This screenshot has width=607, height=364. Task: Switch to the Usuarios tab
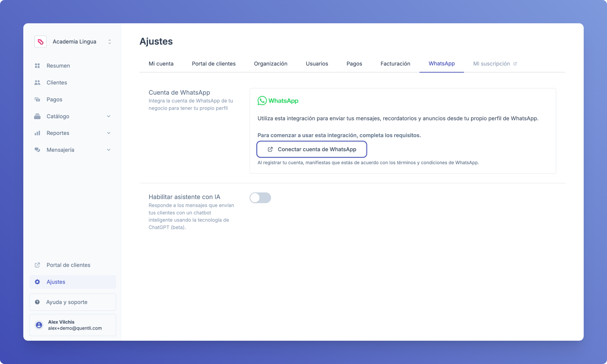317,64
